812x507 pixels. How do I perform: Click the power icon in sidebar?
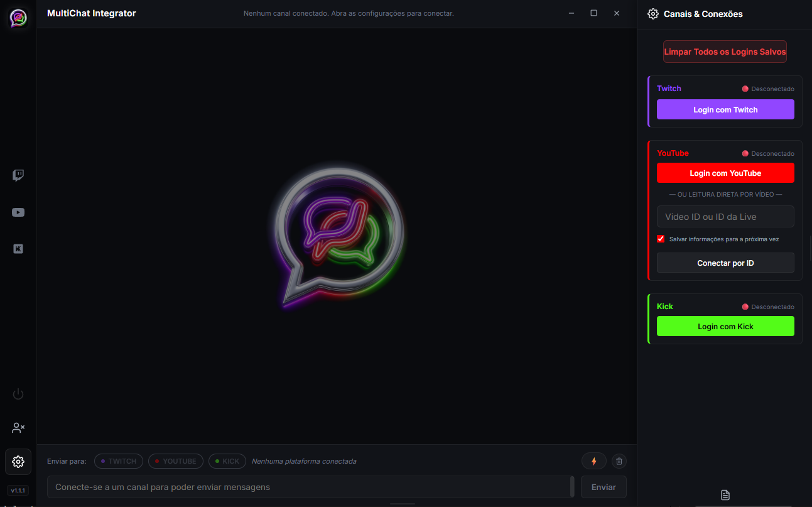(x=18, y=394)
